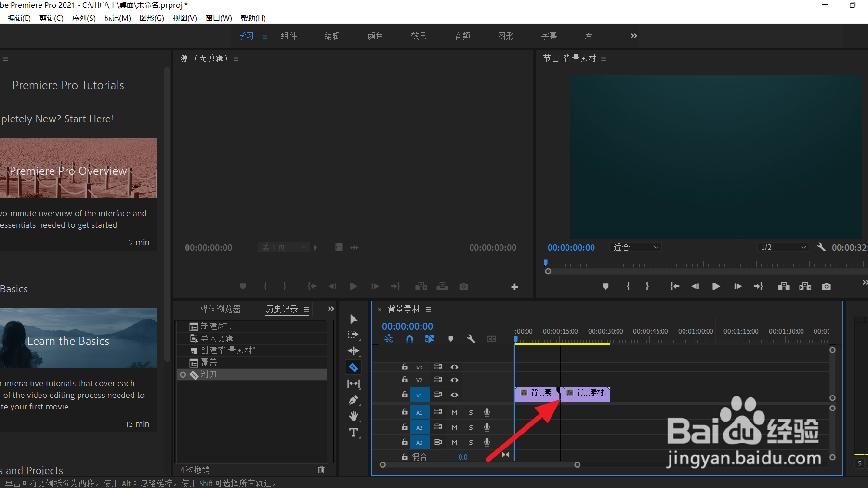Screen dimensions: 868x488
Task: Select the Ripple Edit tool
Action: click(354, 351)
